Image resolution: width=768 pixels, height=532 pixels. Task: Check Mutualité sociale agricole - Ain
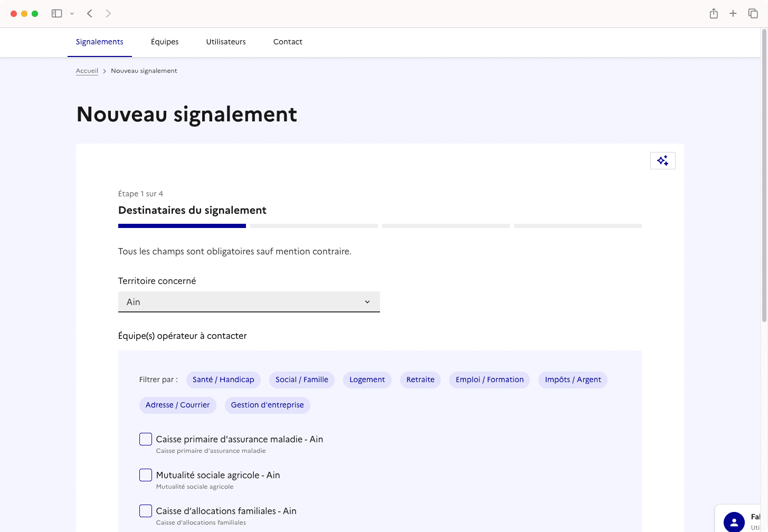pyautogui.click(x=145, y=474)
